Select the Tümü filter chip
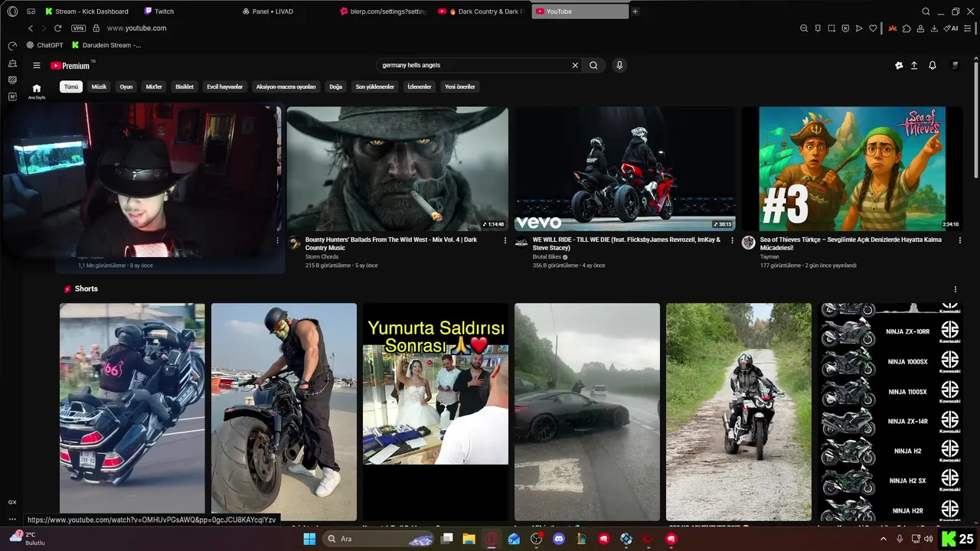Image resolution: width=980 pixels, height=551 pixels. tap(71, 87)
